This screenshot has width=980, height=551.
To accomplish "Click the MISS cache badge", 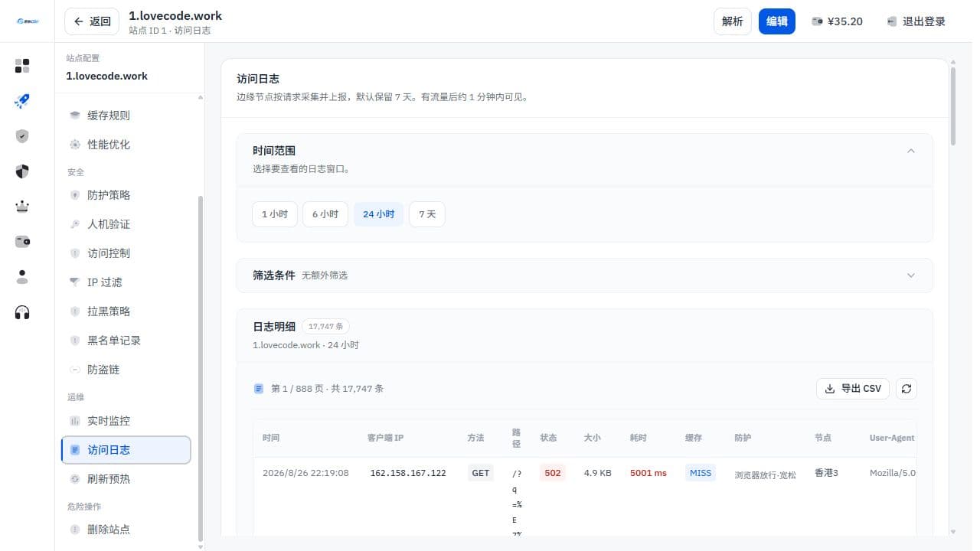I will 701,473.
